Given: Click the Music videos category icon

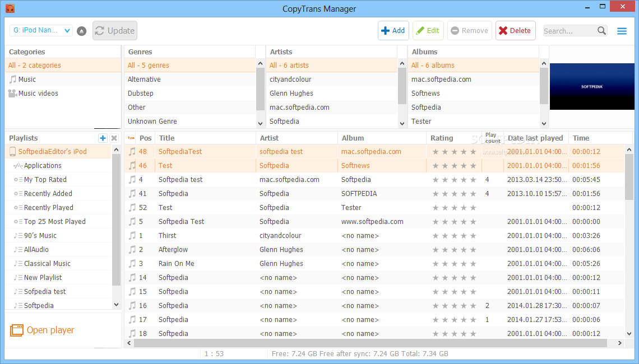Looking at the screenshot, I should [13, 93].
